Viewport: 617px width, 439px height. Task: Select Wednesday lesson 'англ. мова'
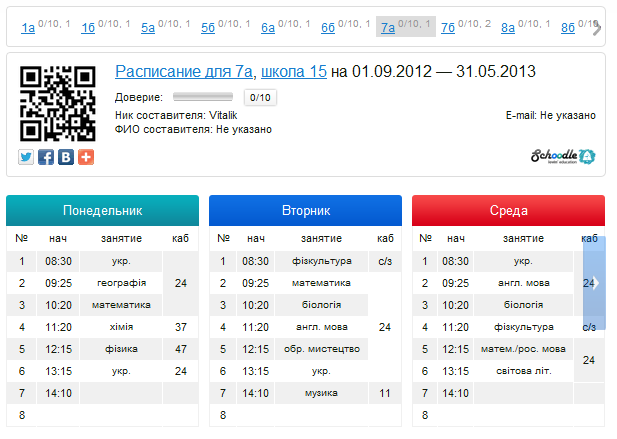[x=523, y=283]
